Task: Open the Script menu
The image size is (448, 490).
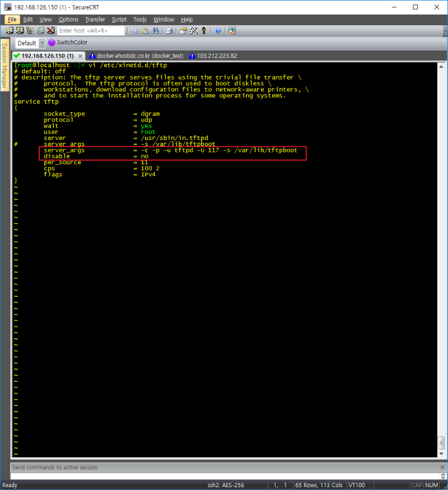Action: click(x=119, y=20)
